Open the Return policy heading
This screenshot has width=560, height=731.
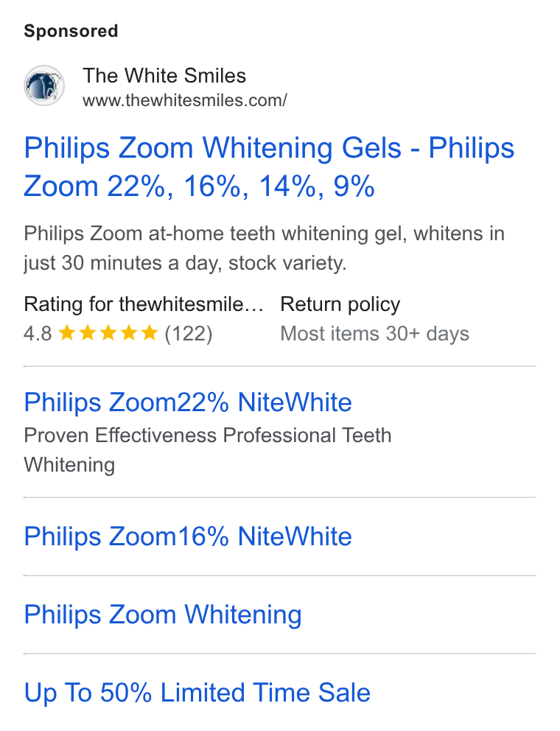(340, 304)
